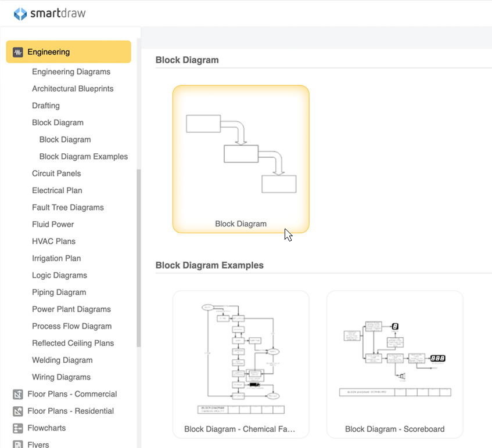Open Electrical Plan templates
The image size is (492, 448).
[x=57, y=190]
